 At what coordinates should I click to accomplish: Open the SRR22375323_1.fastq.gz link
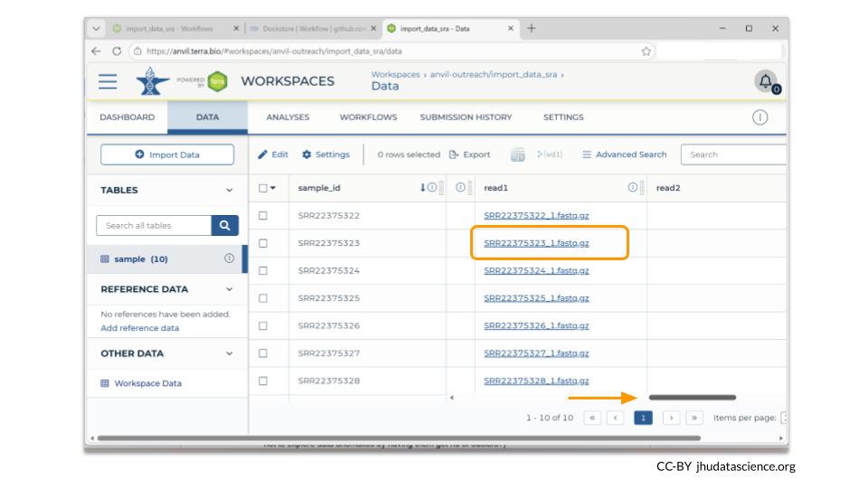536,243
